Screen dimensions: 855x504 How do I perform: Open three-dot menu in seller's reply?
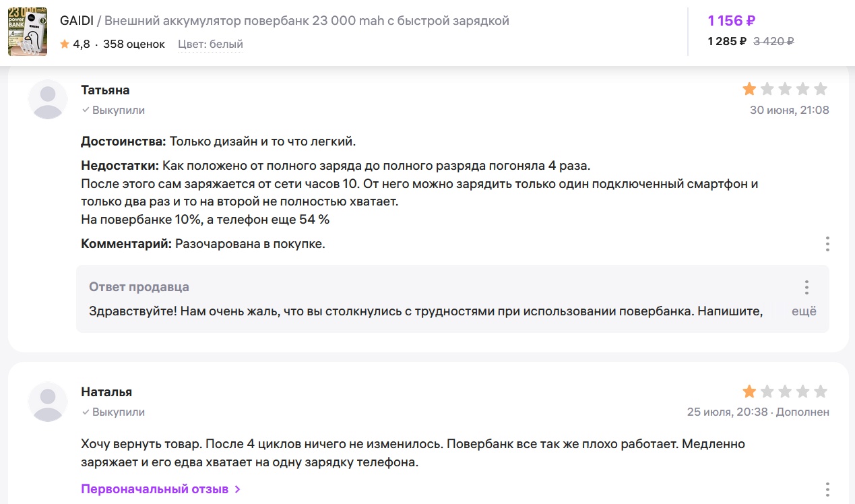coord(806,288)
